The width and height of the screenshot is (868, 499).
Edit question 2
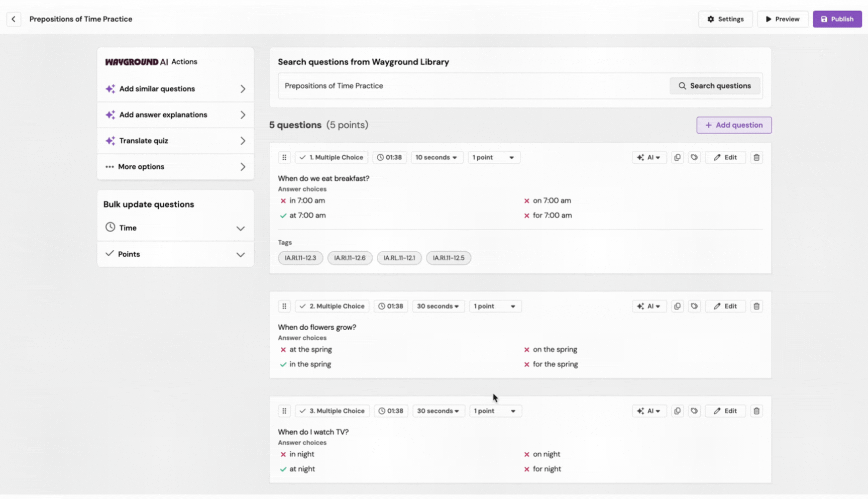(725, 306)
